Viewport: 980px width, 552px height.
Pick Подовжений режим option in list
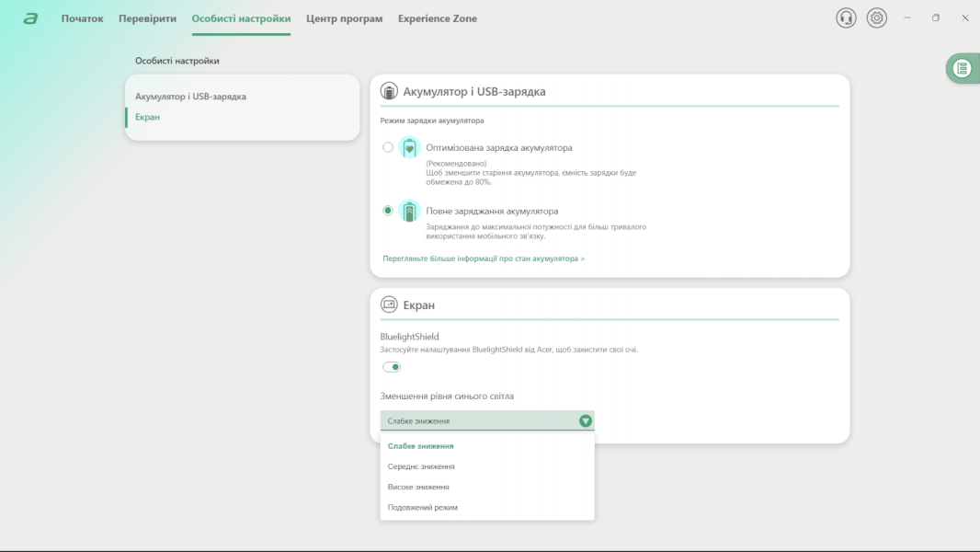click(x=423, y=507)
